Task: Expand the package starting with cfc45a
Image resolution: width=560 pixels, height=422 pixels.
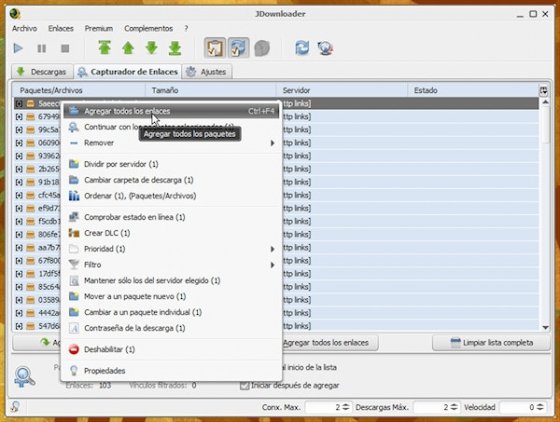Action: [19, 195]
